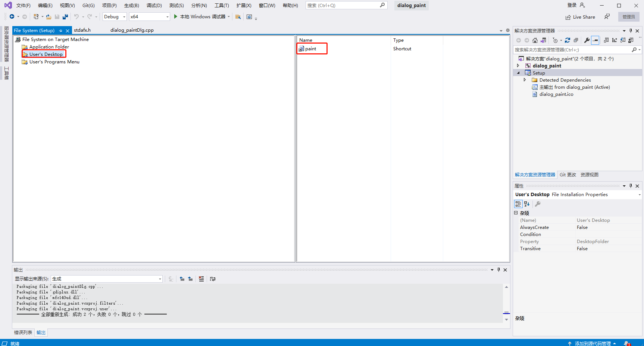Open the 文件(F) menu
The image size is (644, 346).
[x=24, y=5]
